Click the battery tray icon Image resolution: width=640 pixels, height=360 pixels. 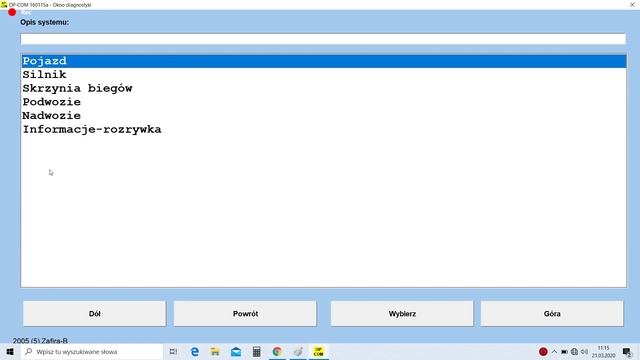click(x=564, y=351)
